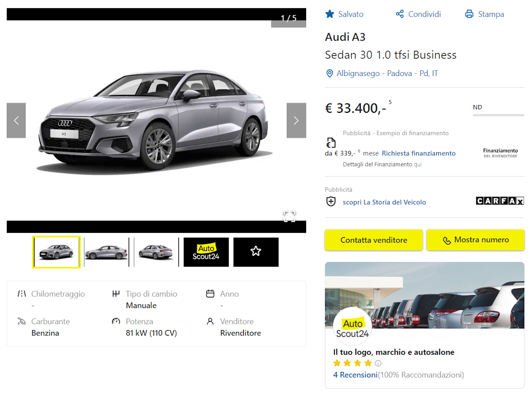
Task: Click 'Sedan 30 1.0 tfsi Business' subtitle
Action: (x=390, y=55)
